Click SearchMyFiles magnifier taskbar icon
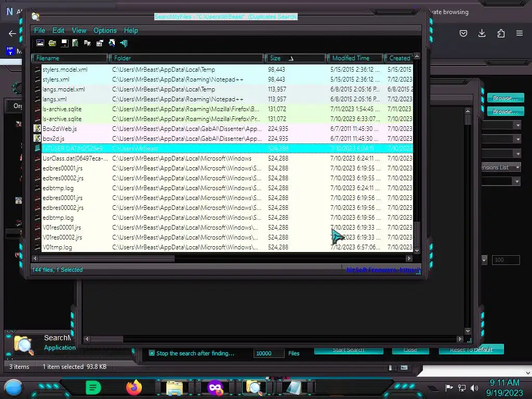Screen dimensions: 532x399 coord(254,388)
